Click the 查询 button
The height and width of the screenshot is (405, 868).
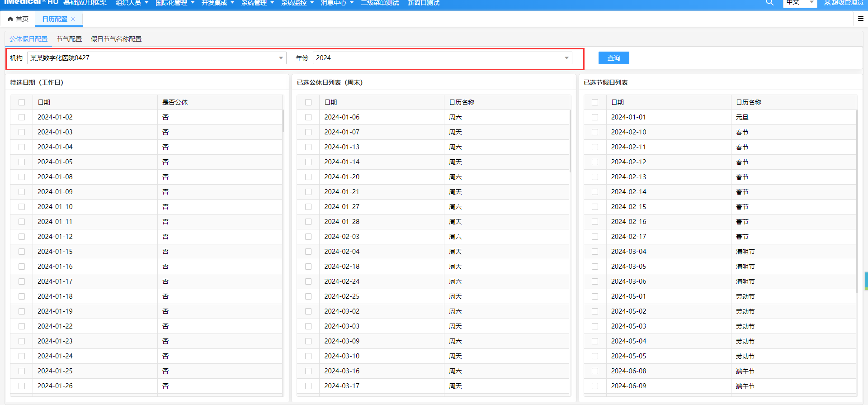click(x=613, y=58)
